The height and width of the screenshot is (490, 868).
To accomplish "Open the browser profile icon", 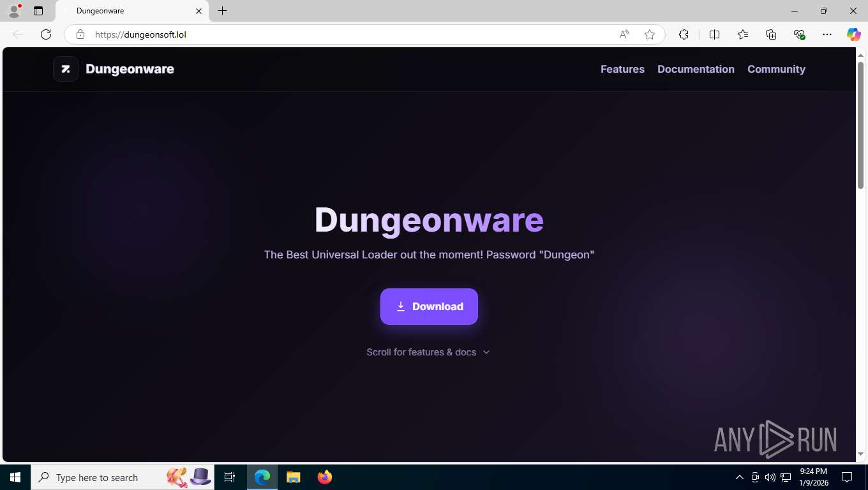I will (x=14, y=11).
